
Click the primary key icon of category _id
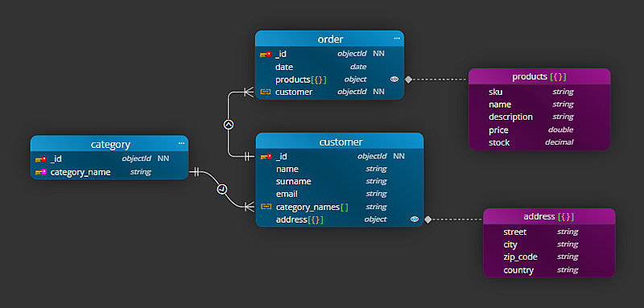41,159
